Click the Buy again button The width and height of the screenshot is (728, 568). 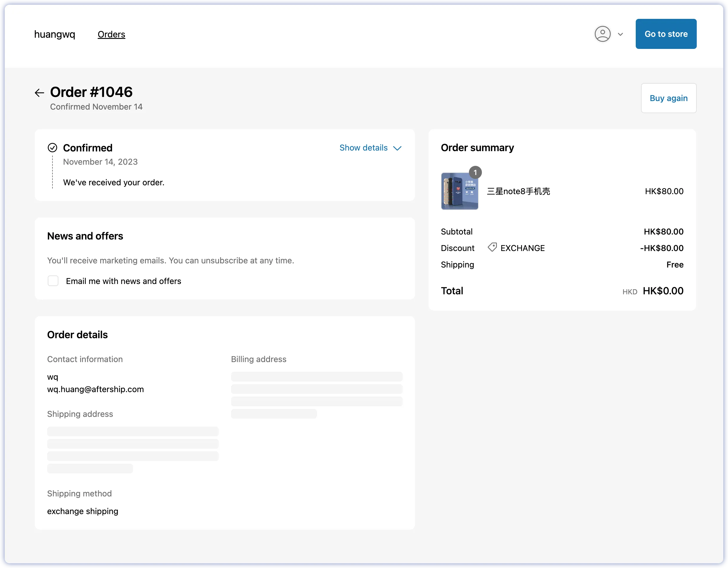668,98
